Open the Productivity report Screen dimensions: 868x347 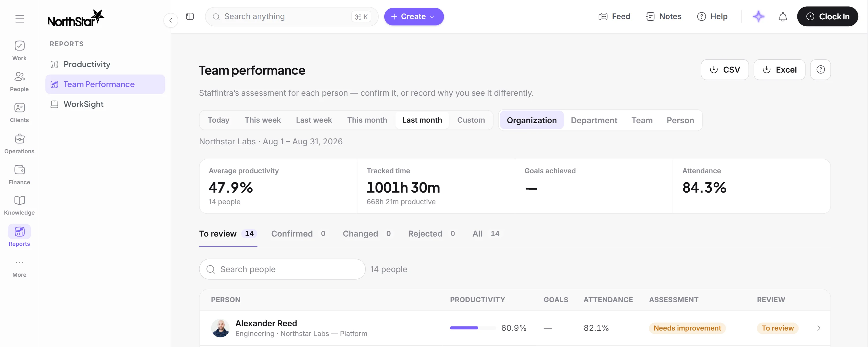105,64
